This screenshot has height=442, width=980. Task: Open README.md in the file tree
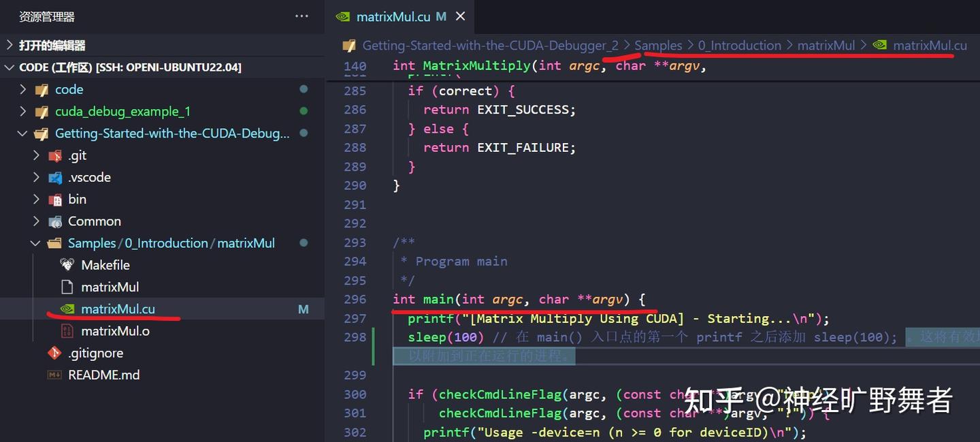[x=162, y=375]
